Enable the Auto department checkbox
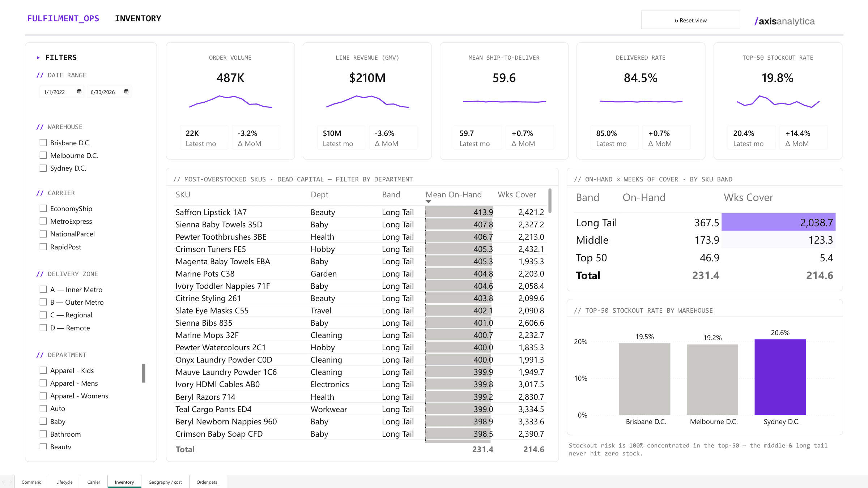This screenshot has height=488, width=868. [x=43, y=408]
